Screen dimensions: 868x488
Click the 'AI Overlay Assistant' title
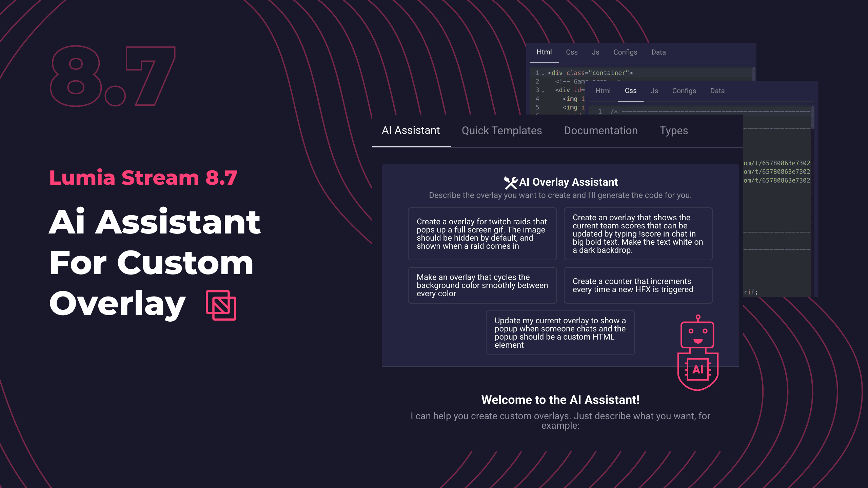coord(568,182)
